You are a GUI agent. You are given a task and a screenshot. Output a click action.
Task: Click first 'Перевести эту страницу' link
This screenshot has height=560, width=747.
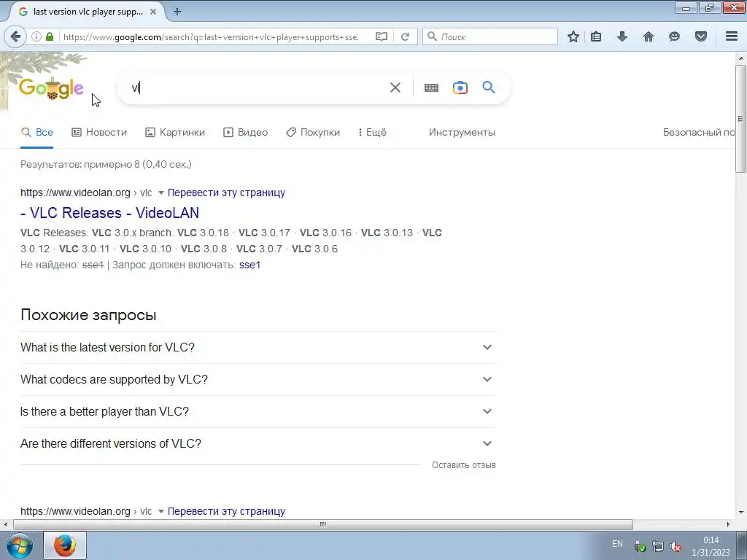[226, 192]
